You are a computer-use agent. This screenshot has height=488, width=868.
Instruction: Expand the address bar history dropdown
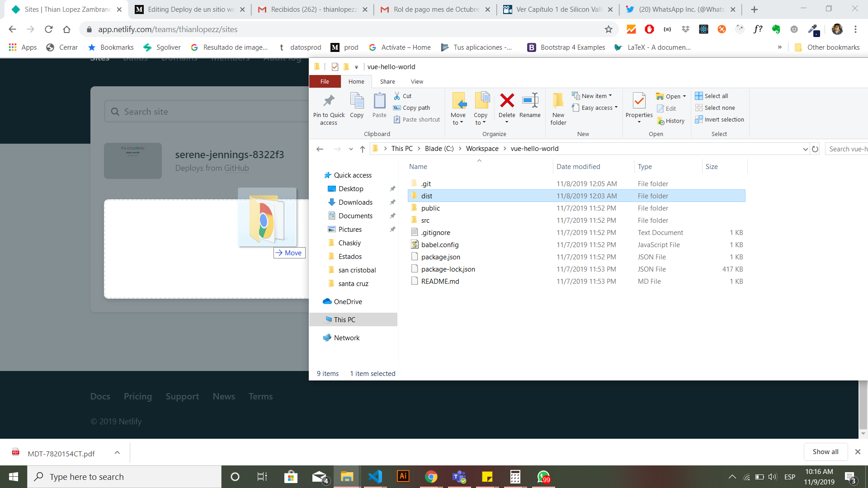pyautogui.click(x=805, y=149)
